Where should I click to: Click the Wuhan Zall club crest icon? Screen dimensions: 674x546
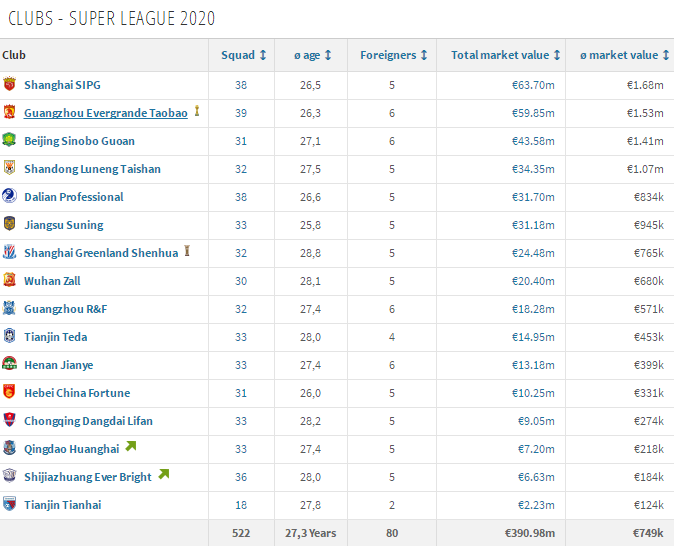10,281
